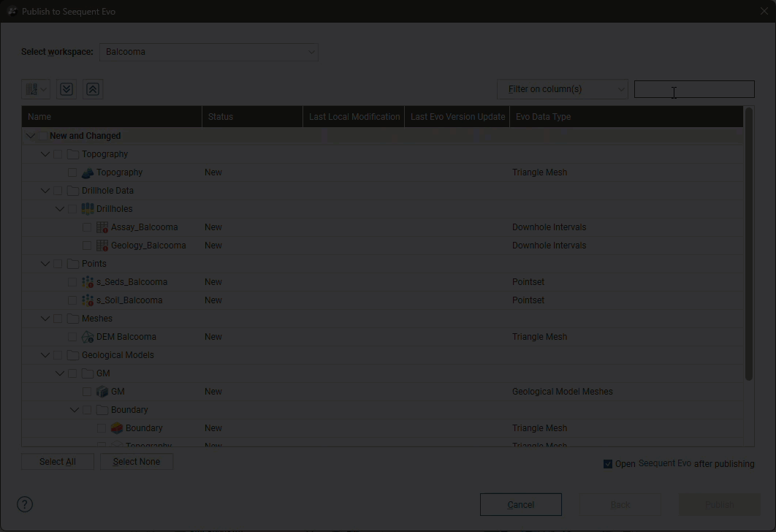
Task: Collapse the New and Changed group
Action: (x=31, y=136)
